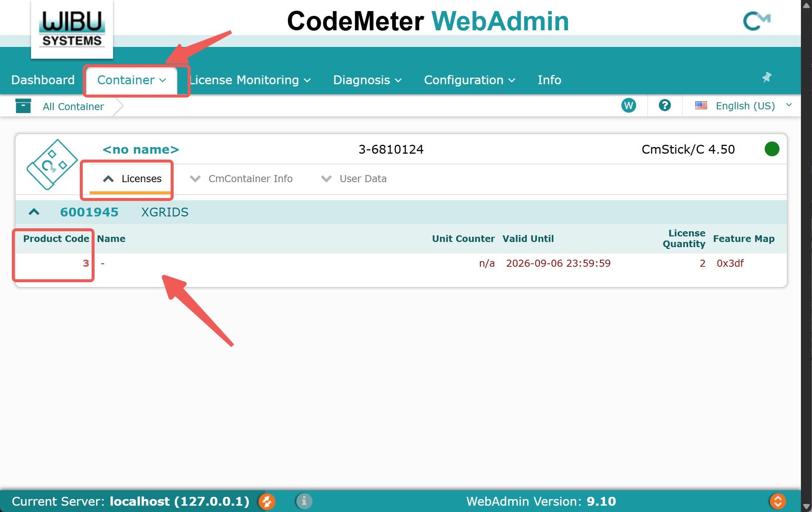Click the <no name> container link
This screenshot has height=512, width=812.
point(141,149)
